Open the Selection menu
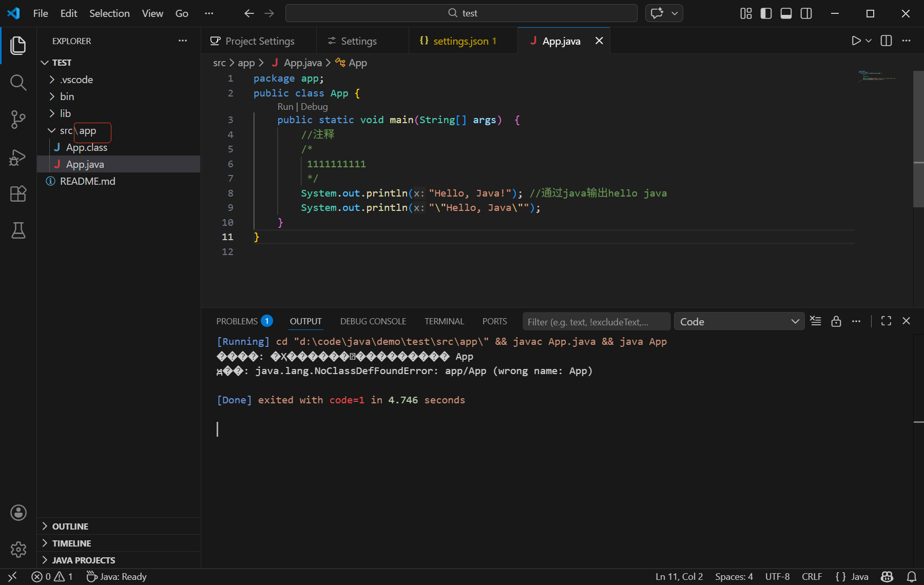Screen dimensions: 924x585 [109, 13]
